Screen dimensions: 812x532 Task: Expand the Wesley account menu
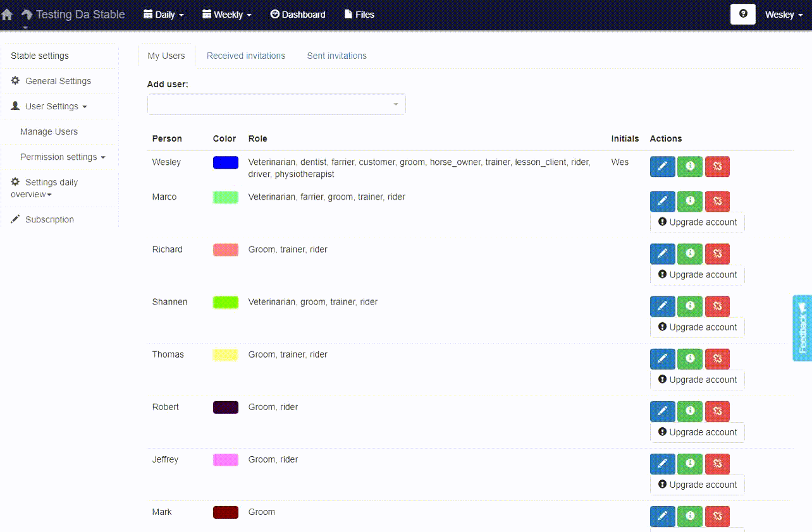pos(784,15)
